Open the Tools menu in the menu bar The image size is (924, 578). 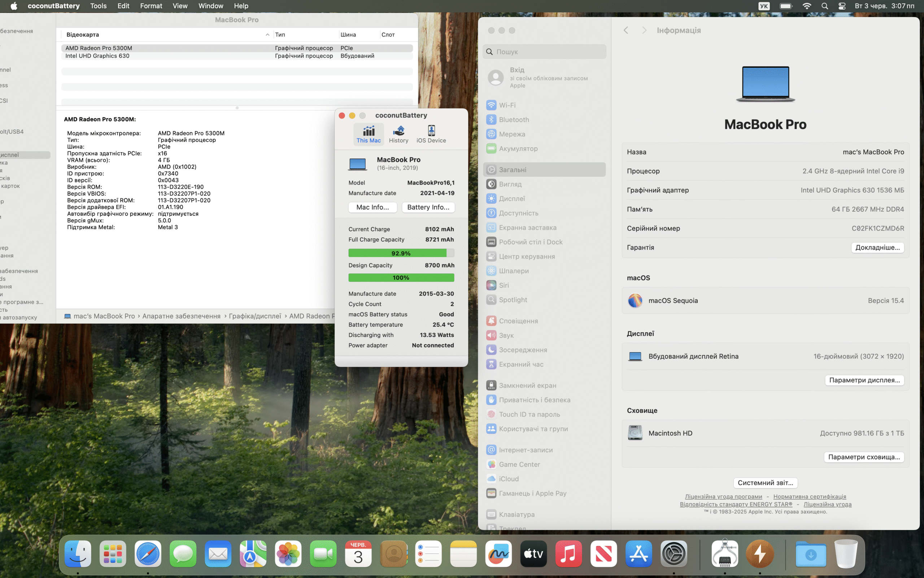(98, 6)
